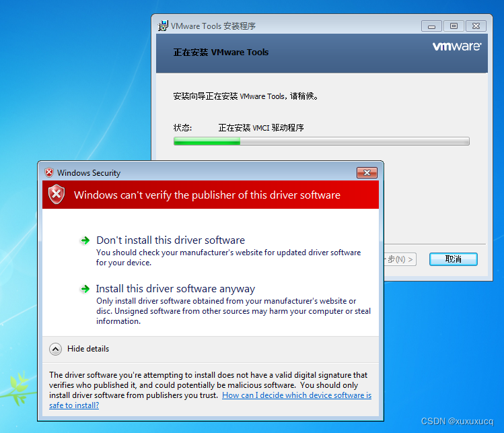This screenshot has width=504, height=433.
Task: Choose Don't install this driver software
Action: coord(171,240)
